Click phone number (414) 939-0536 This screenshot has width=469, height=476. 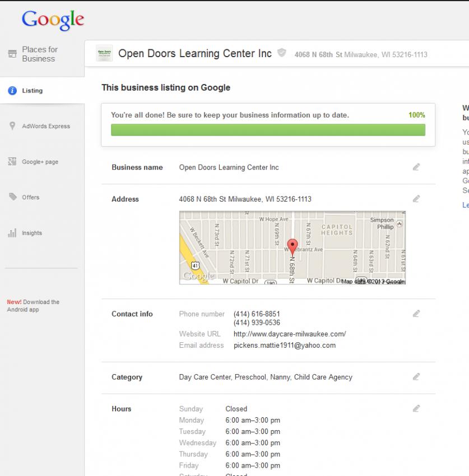(257, 323)
